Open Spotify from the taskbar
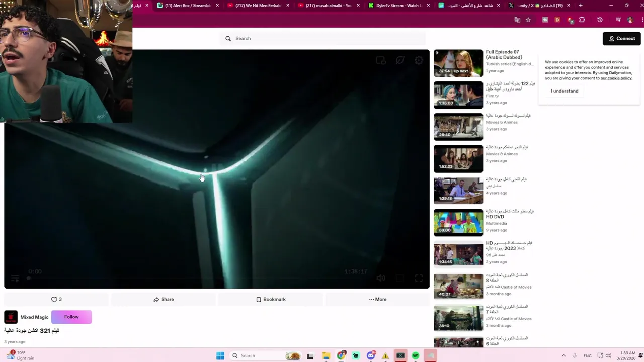Viewport: 644px width, 362px height. pos(416,356)
